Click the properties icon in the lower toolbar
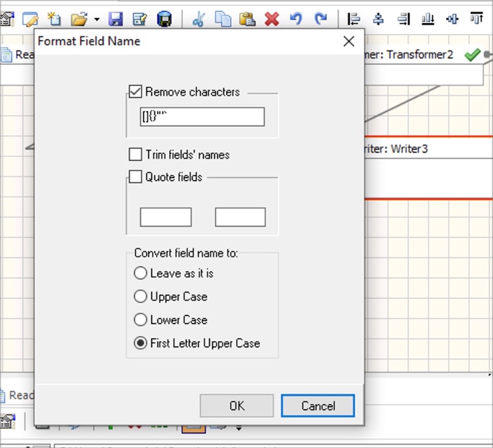The height and width of the screenshot is (448, 493). coord(7,422)
